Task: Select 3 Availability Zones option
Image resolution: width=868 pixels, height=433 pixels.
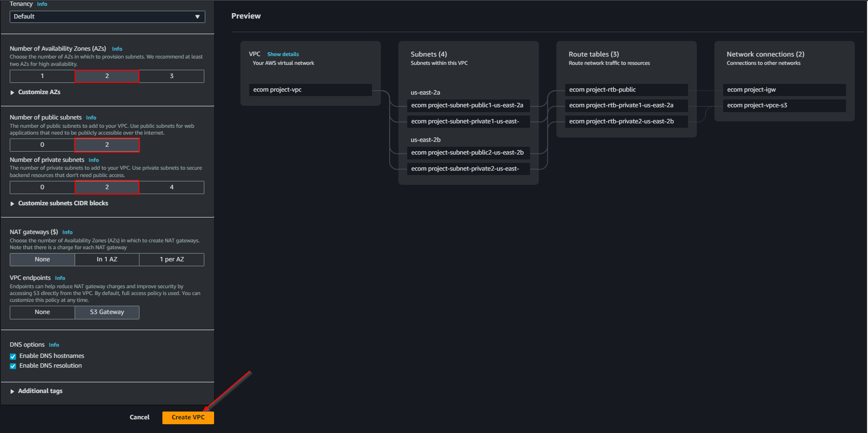Action: pyautogui.click(x=172, y=76)
